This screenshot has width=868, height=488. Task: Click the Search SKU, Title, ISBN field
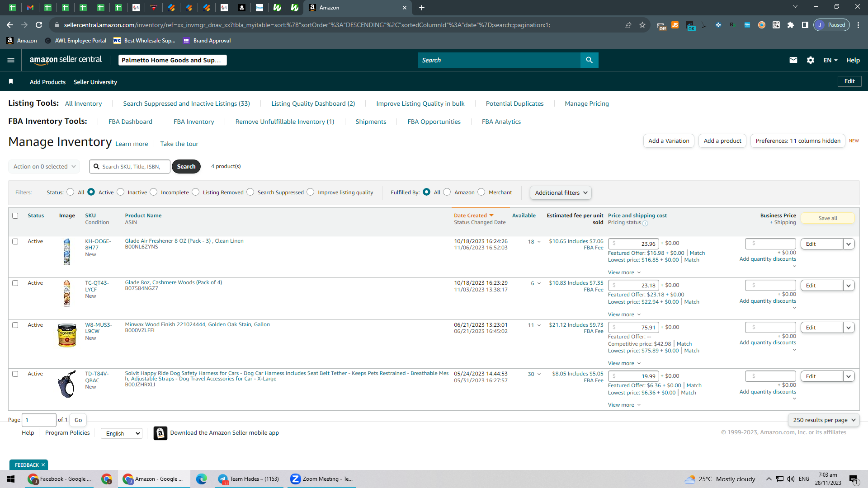(130, 167)
